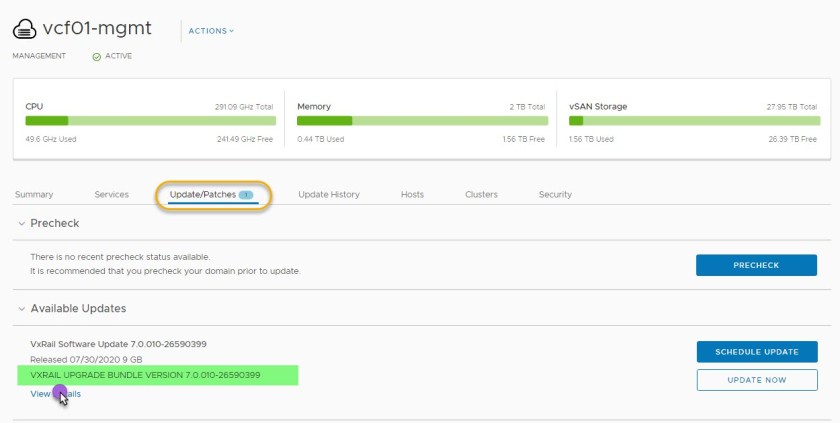Select the Update/Patches tab
Image resolution: width=840 pixels, height=423 pixels.
[203, 194]
